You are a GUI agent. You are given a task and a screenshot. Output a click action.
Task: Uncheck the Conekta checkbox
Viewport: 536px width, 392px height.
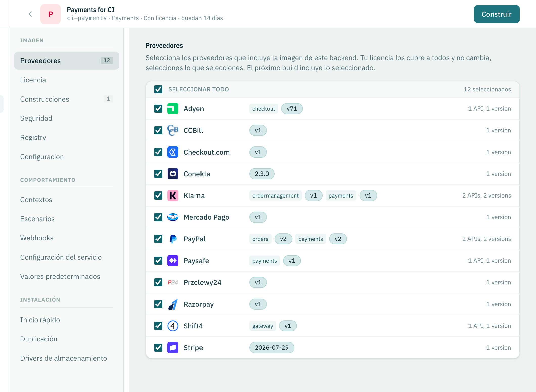coord(158,174)
